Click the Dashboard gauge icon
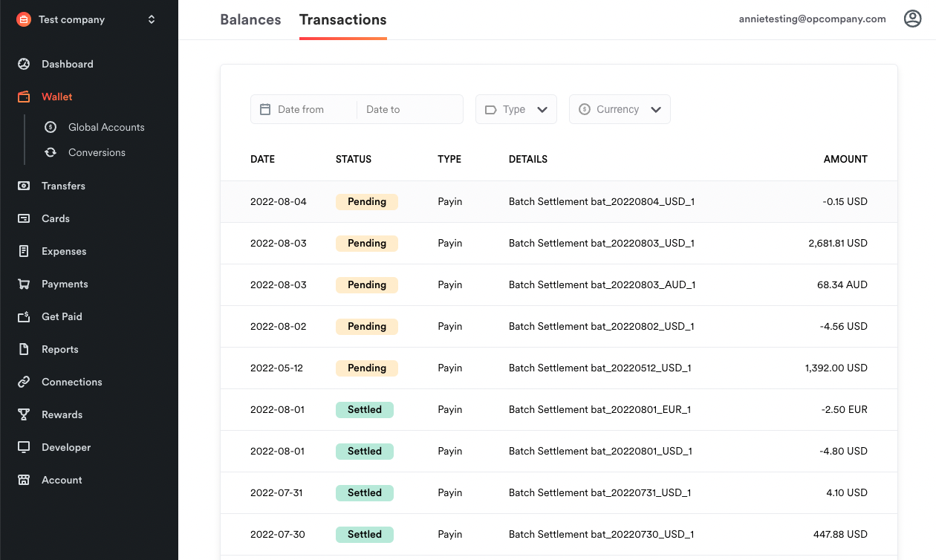This screenshot has width=936, height=560. pyautogui.click(x=24, y=64)
